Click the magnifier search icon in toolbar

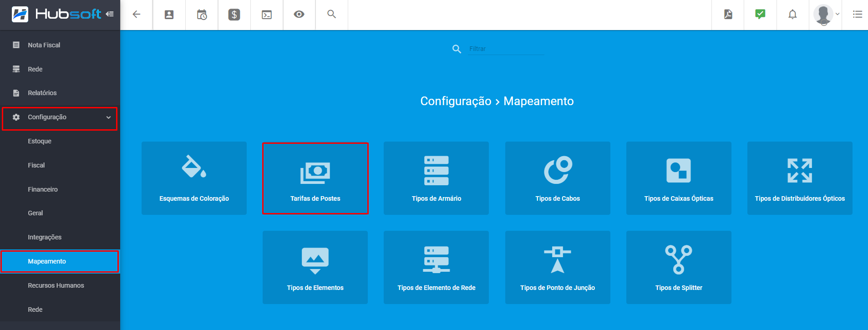click(332, 14)
